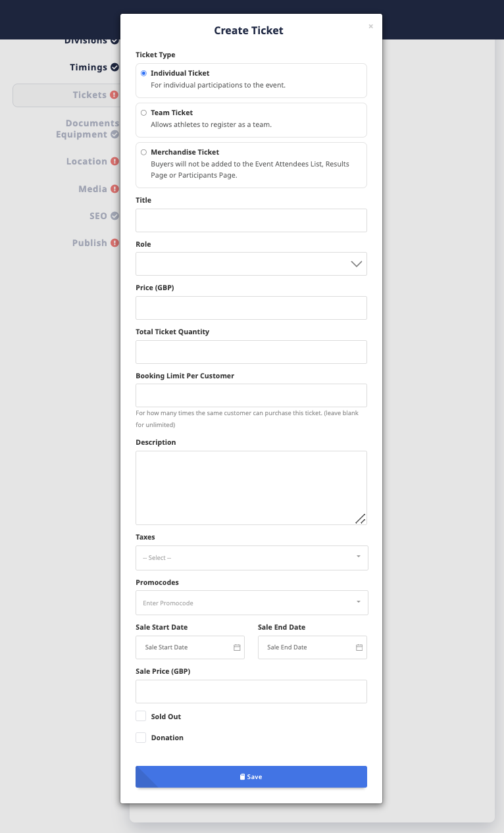
Task: Click the red alert icon beside Media
Action: pos(114,189)
